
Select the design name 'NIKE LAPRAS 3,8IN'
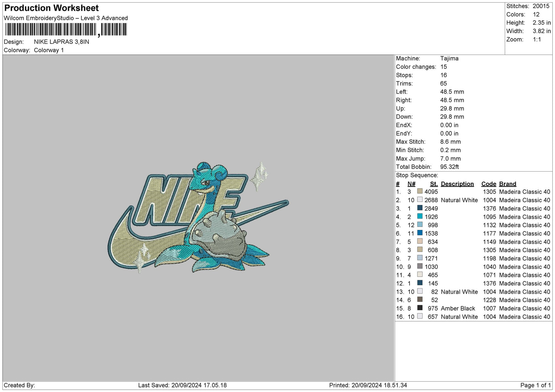(61, 42)
